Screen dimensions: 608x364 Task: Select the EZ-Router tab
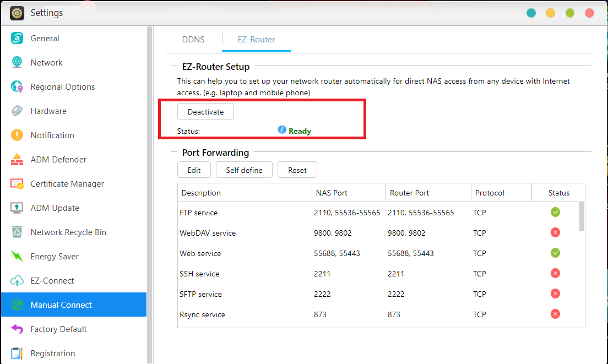256,39
